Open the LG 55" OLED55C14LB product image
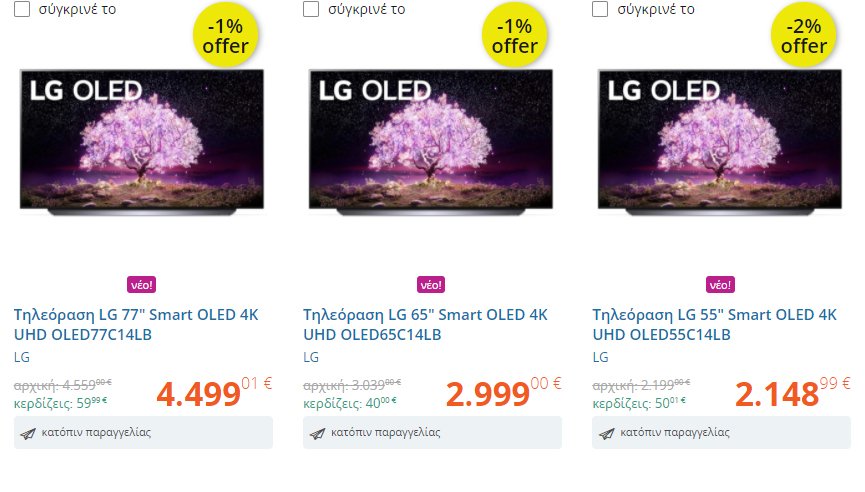This screenshot has width=865, height=492. click(x=720, y=142)
